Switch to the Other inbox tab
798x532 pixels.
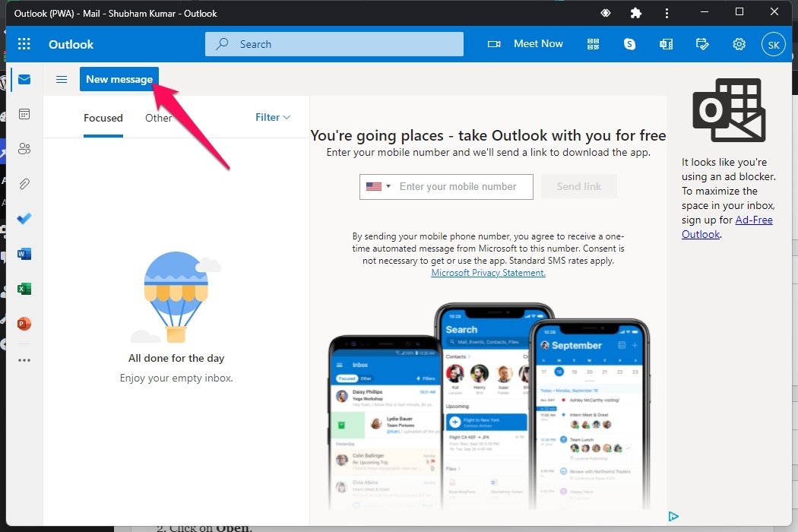tap(158, 118)
